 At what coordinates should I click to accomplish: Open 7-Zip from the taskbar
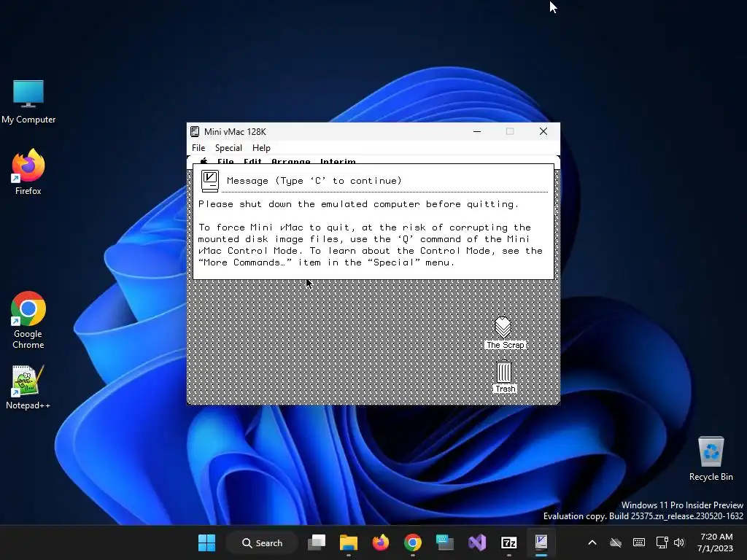[508, 542]
